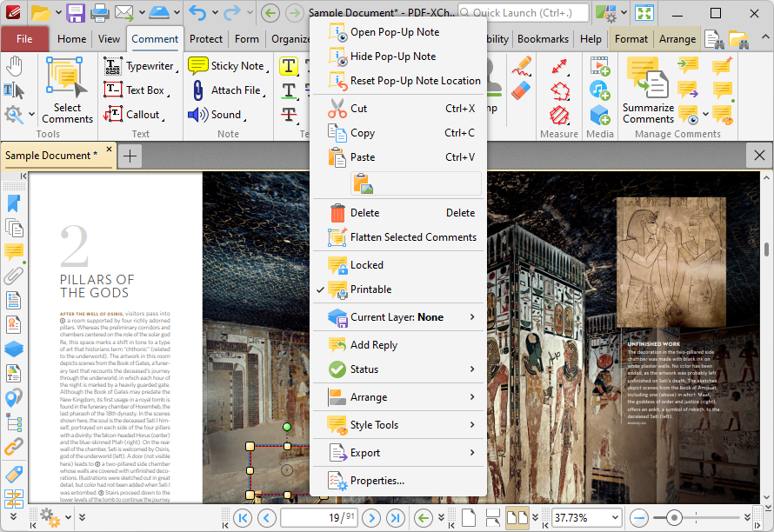Click the vertical scrollbar thumb
Viewport: 774px width, 532px height.
coord(766,249)
